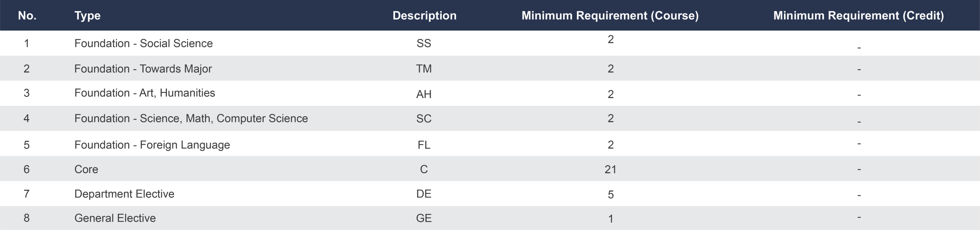Select the "Core" type cell
The height and width of the screenshot is (230, 980).
coord(86,169)
